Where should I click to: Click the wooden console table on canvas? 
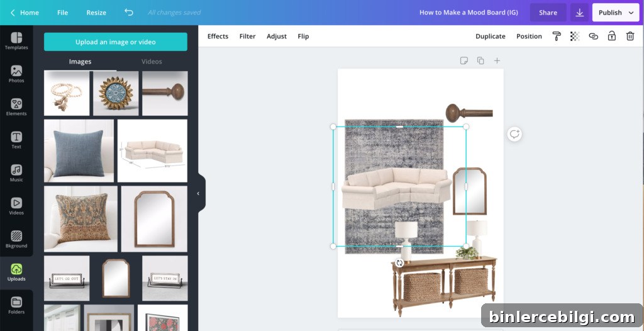point(444,286)
